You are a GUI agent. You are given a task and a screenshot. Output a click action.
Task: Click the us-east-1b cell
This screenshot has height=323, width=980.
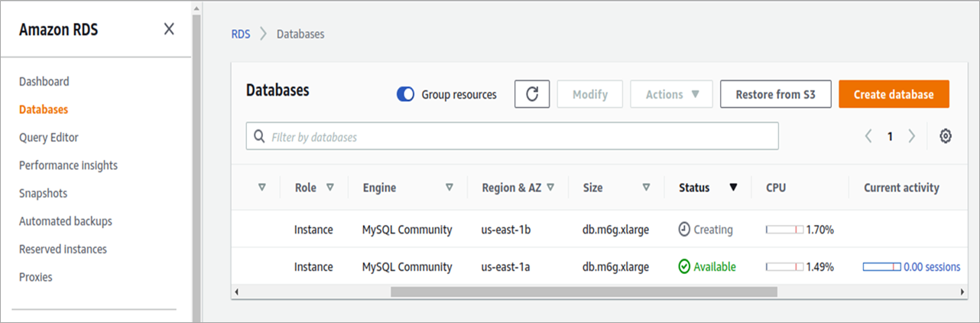[507, 230]
